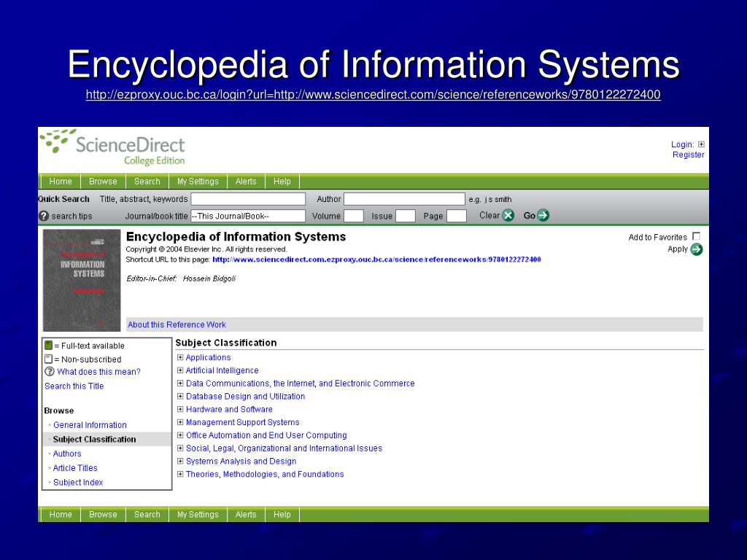Open the Shortcut URL link to this page
This screenshot has width=747, height=560.
point(376,260)
